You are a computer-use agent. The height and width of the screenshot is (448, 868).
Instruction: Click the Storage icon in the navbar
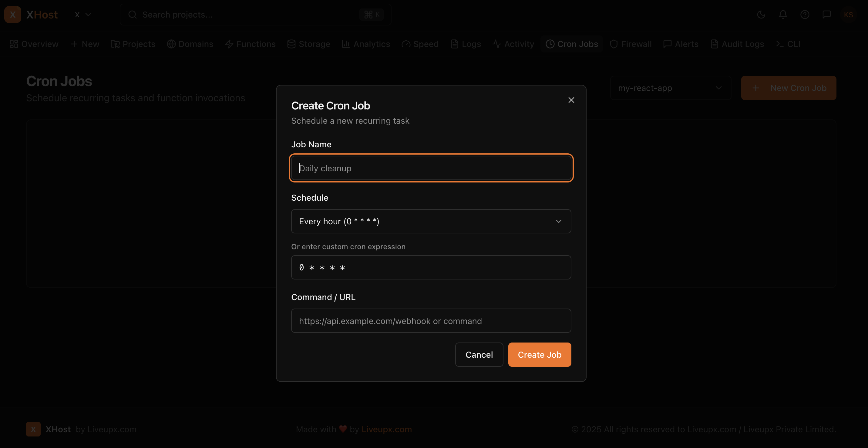click(x=291, y=44)
